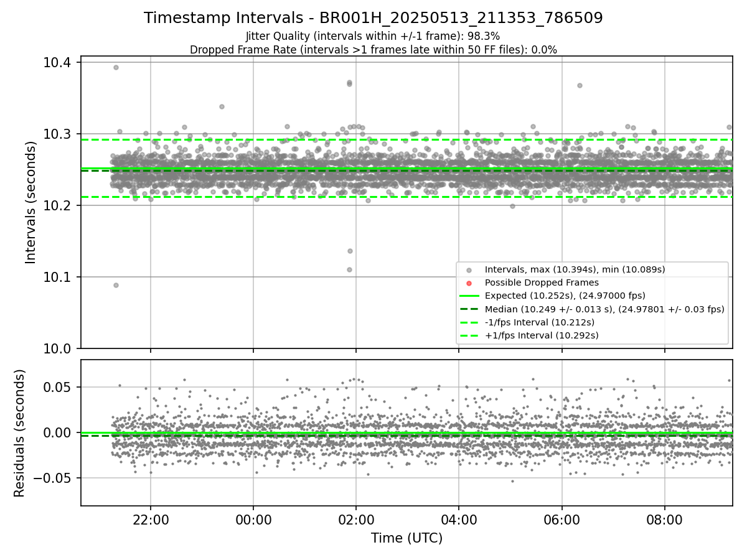Click the solid green Expected line legend sample
The height and width of the screenshot is (560, 747).
click(x=469, y=296)
